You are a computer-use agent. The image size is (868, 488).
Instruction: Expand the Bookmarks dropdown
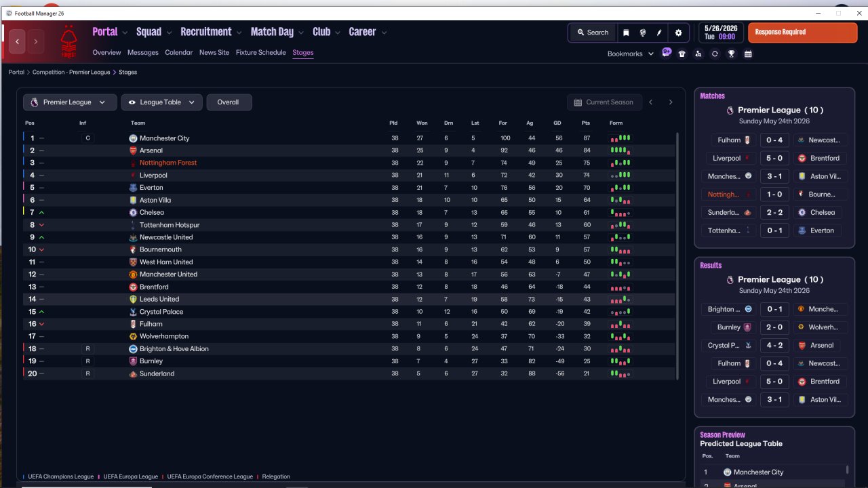630,54
